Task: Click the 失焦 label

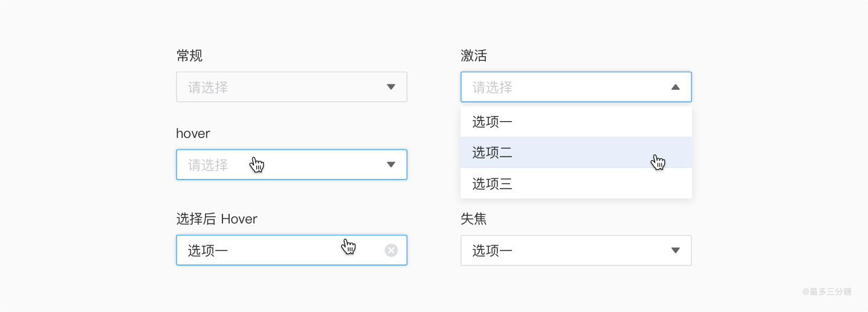Action: click(474, 219)
